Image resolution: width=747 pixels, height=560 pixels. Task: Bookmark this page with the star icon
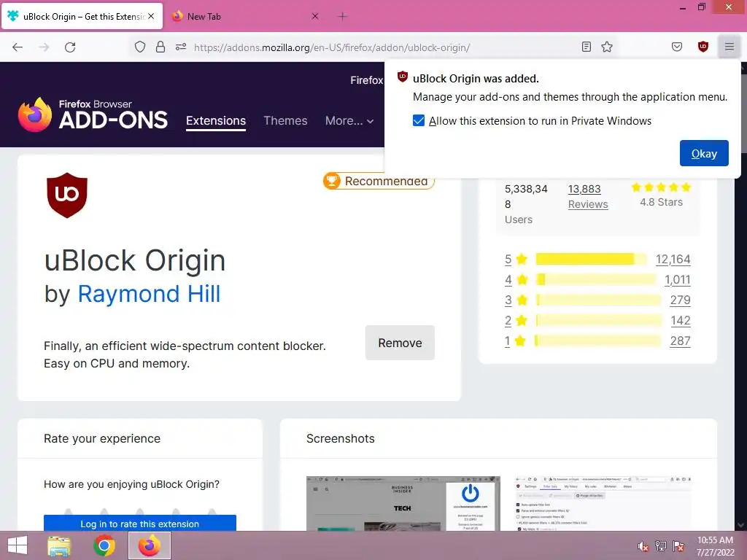[x=607, y=47]
